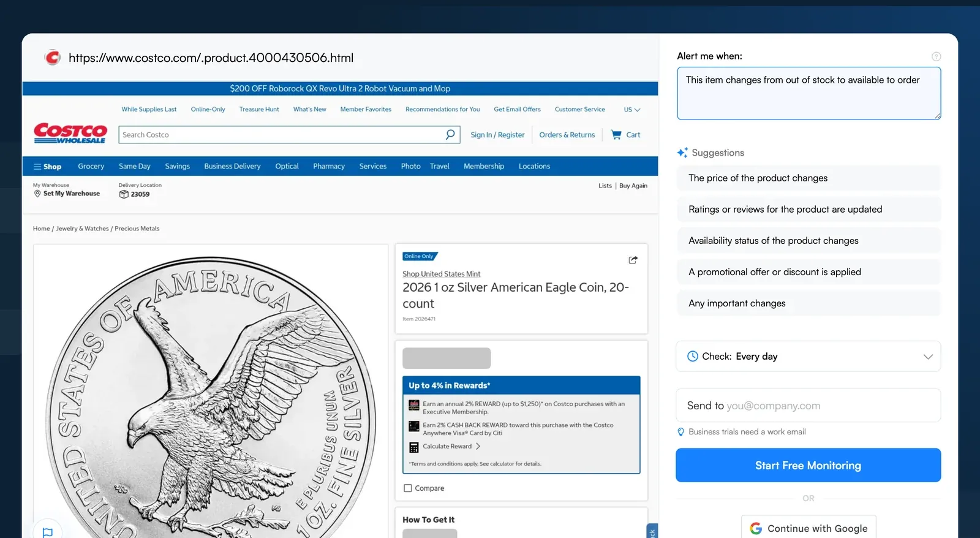Open the Shop hamburger menu

(x=47, y=167)
